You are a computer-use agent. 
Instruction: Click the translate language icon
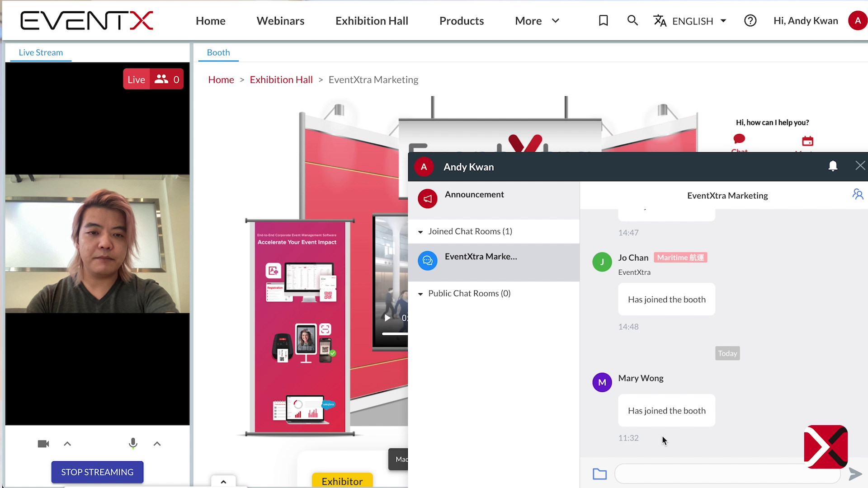coord(660,21)
